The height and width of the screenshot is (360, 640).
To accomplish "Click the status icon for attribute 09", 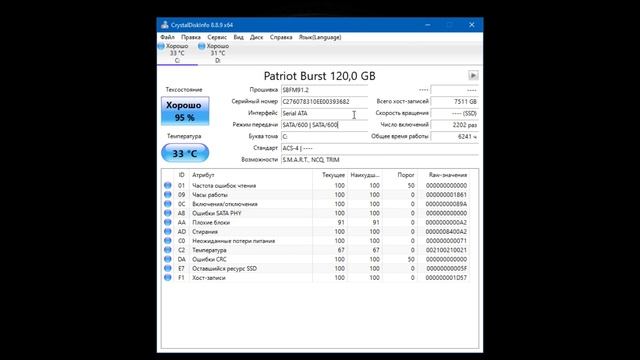I will (168, 195).
